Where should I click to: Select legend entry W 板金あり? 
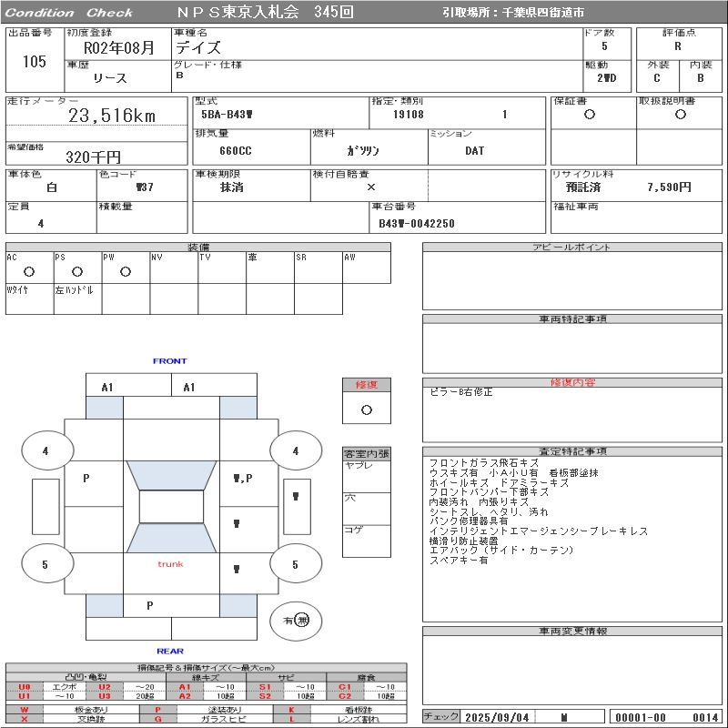[72, 710]
